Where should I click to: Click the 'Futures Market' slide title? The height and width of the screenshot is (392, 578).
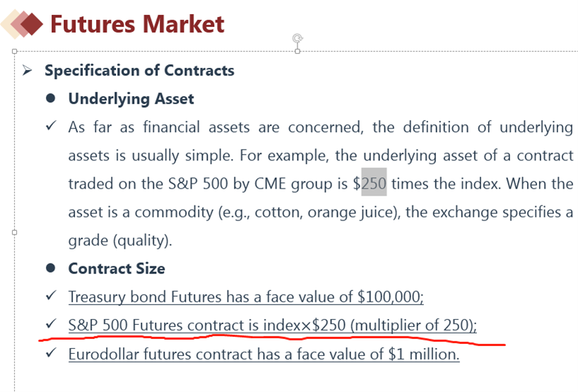click(137, 24)
